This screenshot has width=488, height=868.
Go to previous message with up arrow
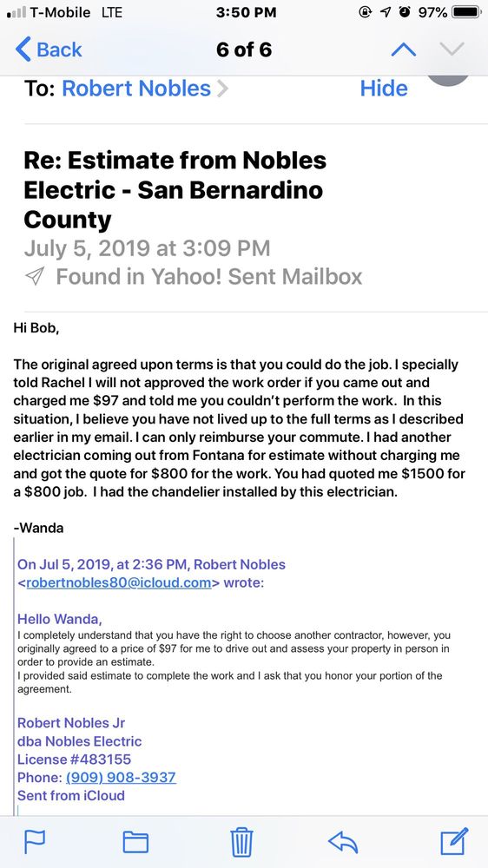[x=403, y=49]
